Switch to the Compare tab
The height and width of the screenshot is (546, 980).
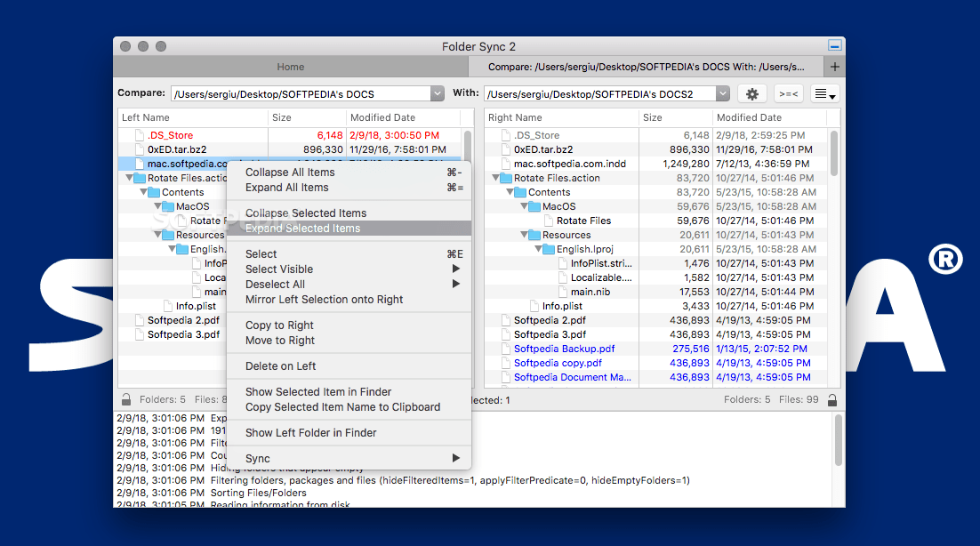tap(647, 66)
